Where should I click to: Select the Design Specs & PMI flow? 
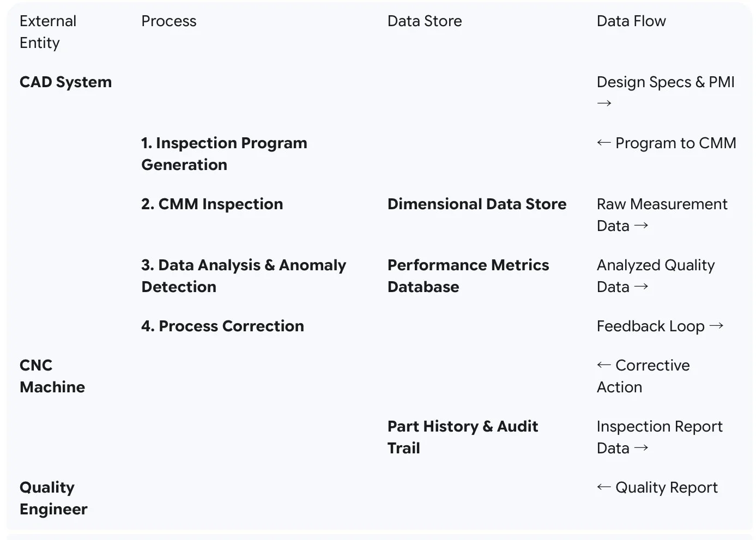click(x=665, y=82)
